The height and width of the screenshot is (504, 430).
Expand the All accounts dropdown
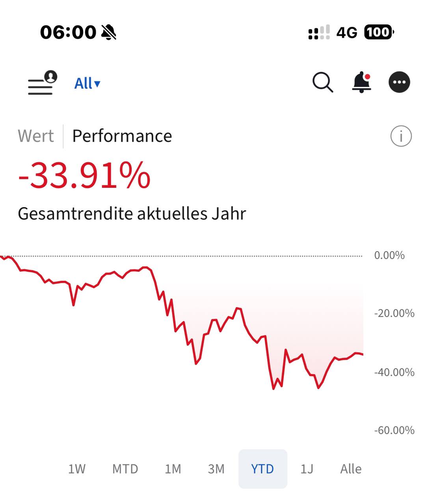(x=87, y=83)
